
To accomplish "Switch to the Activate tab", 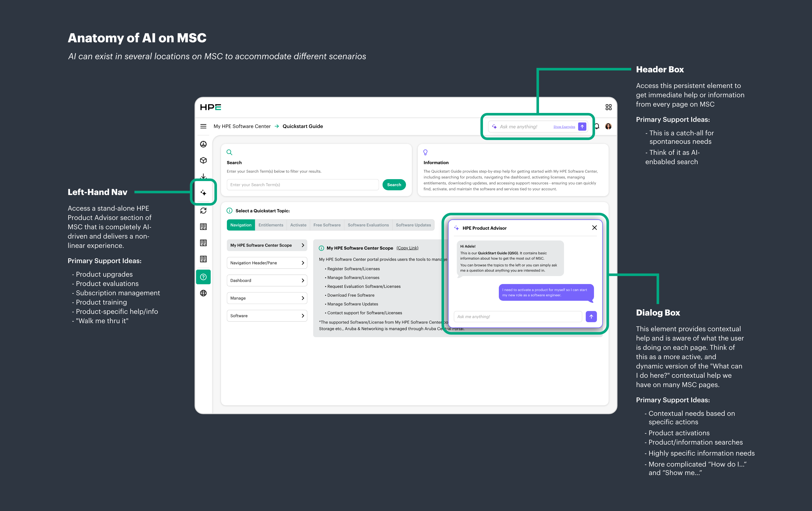I will pyautogui.click(x=298, y=225).
